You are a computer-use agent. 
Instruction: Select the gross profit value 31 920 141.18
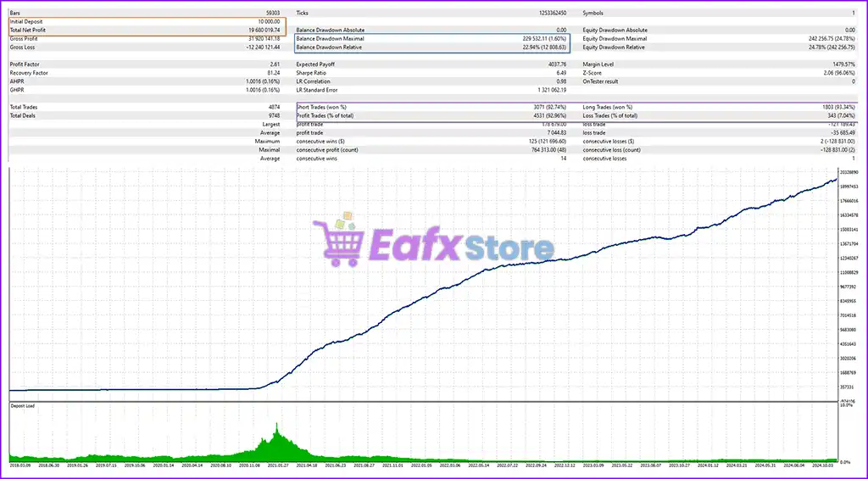[264, 39]
